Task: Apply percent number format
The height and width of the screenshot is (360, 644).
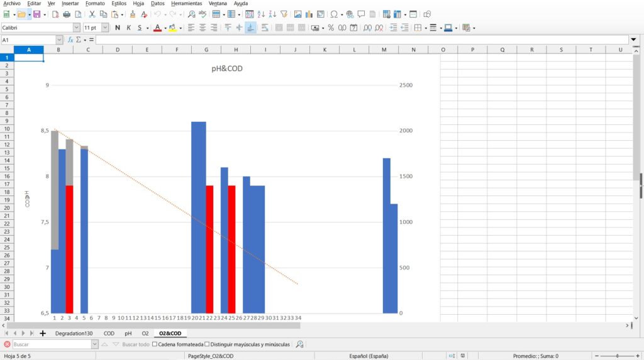Action: (331, 28)
